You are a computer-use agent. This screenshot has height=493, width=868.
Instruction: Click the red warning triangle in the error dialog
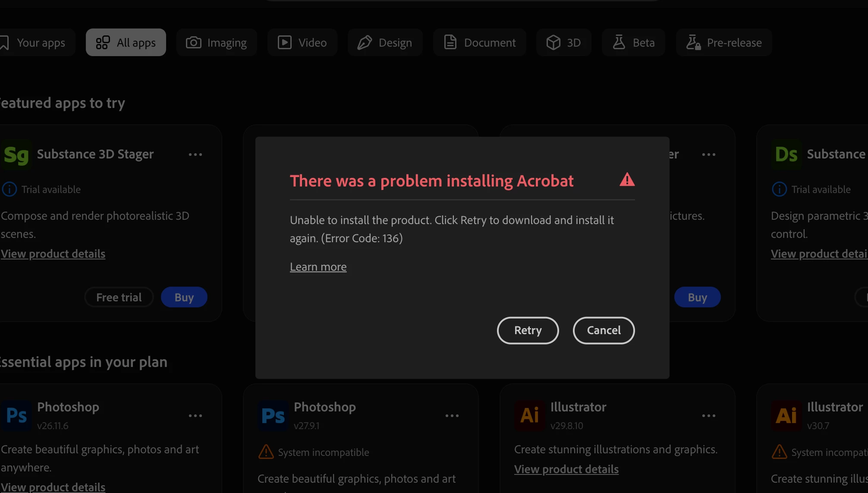pyautogui.click(x=627, y=180)
